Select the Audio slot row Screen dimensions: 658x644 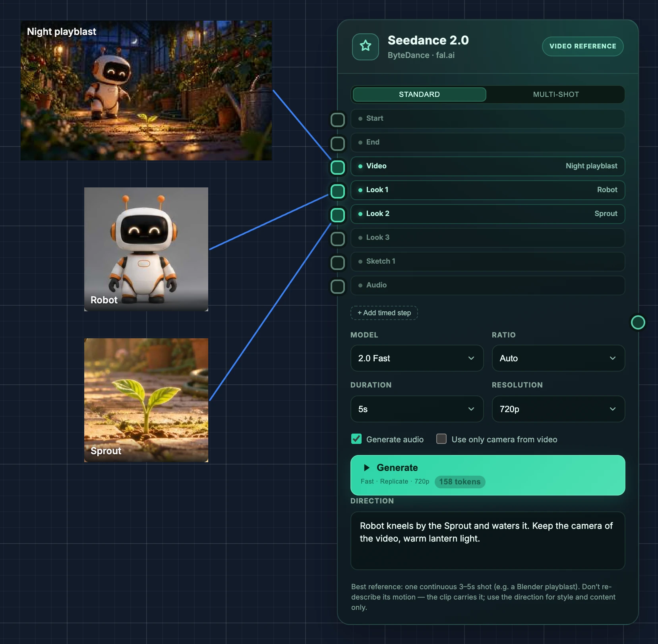(x=488, y=285)
